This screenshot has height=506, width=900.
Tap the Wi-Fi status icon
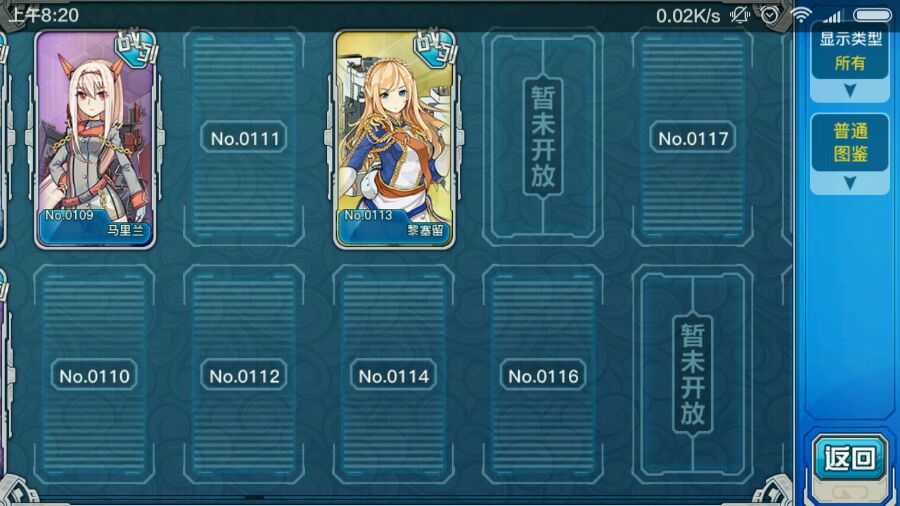coord(801,15)
